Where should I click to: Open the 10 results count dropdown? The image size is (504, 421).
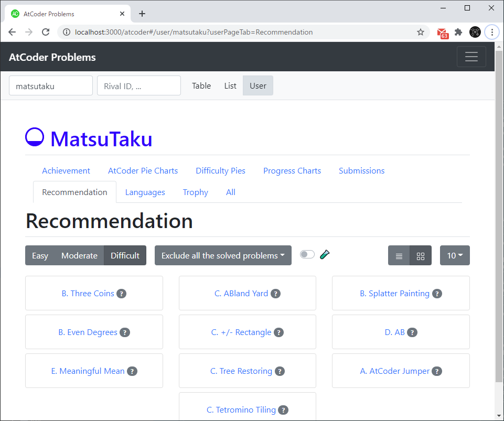pyautogui.click(x=455, y=255)
